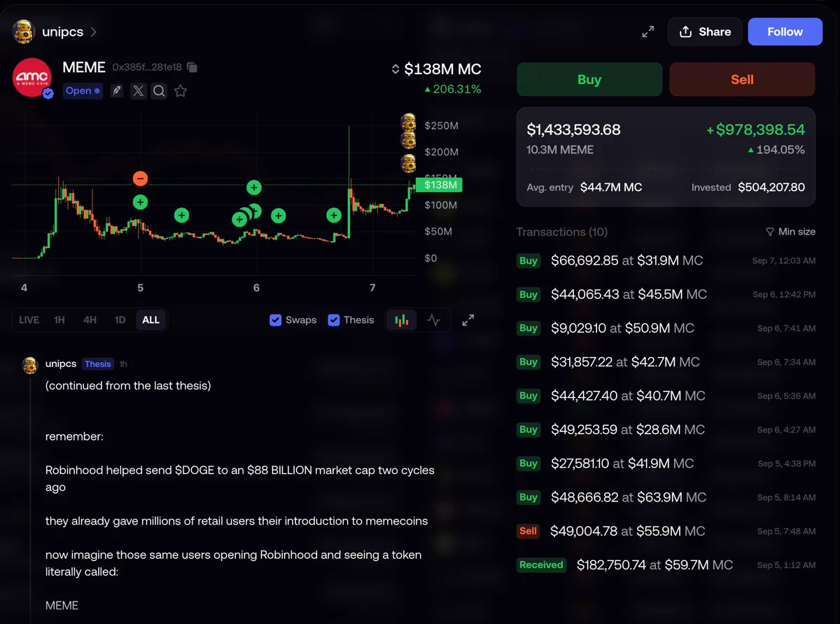Expand the chart to fullscreen

(x=468, y=320)
